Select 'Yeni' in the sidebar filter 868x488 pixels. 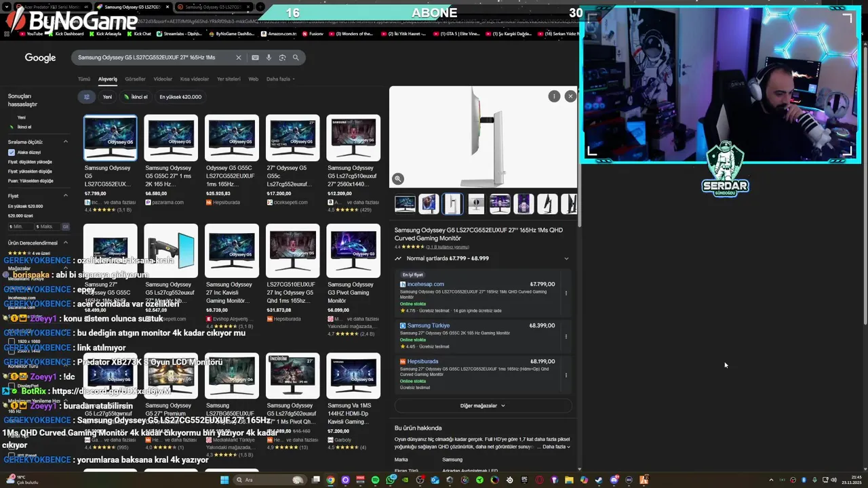[x=22, y=117]
